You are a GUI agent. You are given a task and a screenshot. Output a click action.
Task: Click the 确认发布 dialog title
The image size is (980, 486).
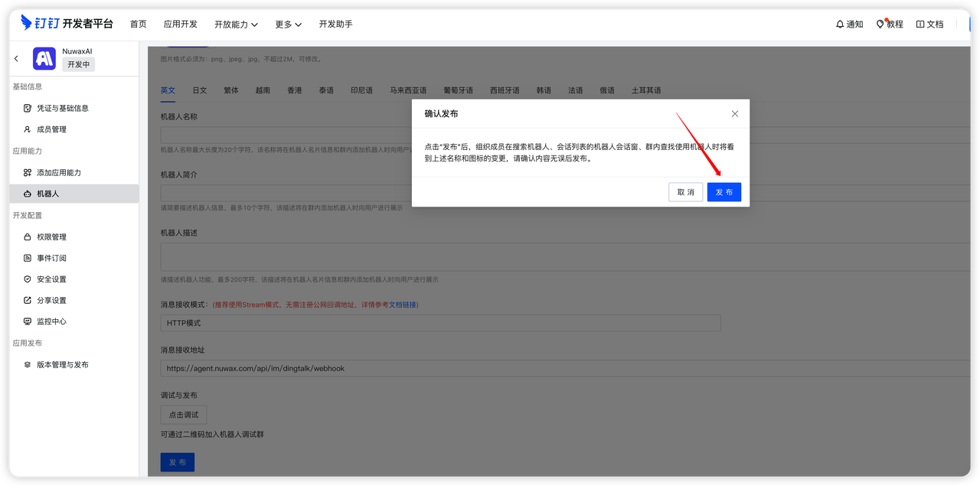tap(442, 113)
